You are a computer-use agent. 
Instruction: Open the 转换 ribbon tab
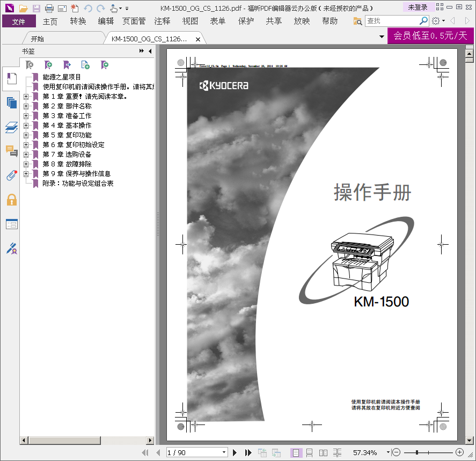click(x=78, y=21)
